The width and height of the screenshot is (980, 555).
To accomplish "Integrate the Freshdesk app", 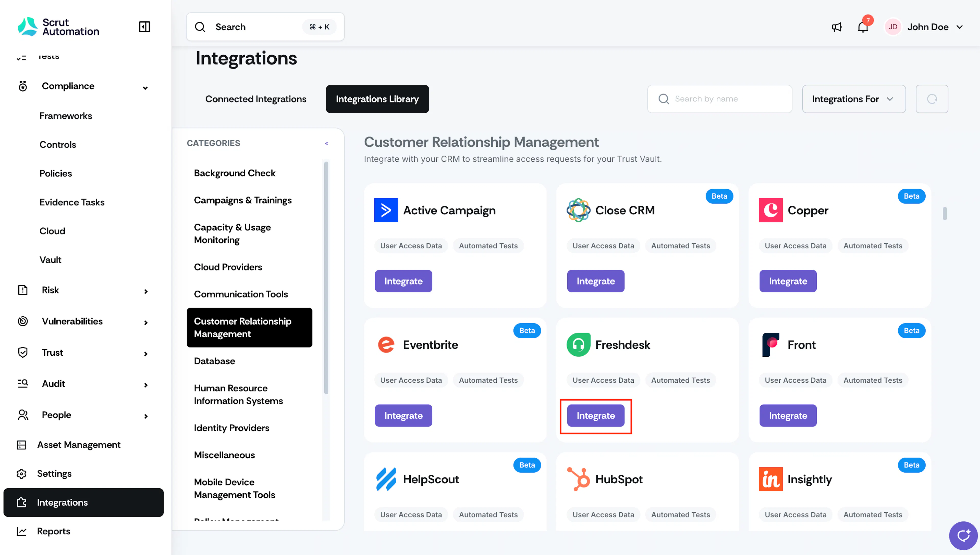I will click(595, 416).
